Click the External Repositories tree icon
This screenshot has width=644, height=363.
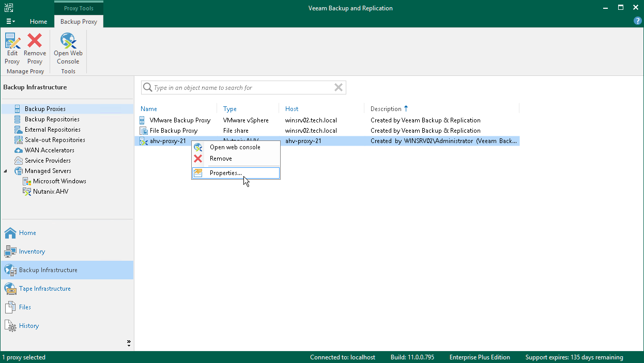(x=18, y=130)
